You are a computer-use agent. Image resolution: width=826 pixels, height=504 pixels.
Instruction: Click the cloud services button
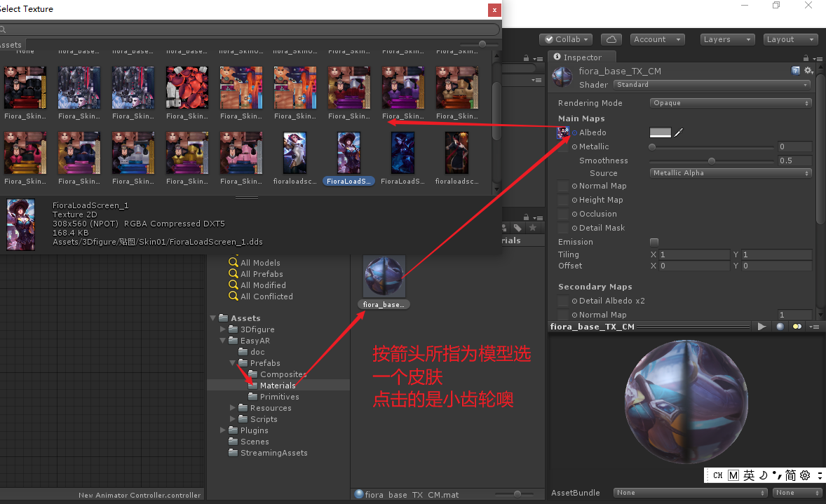pos(611,39)
